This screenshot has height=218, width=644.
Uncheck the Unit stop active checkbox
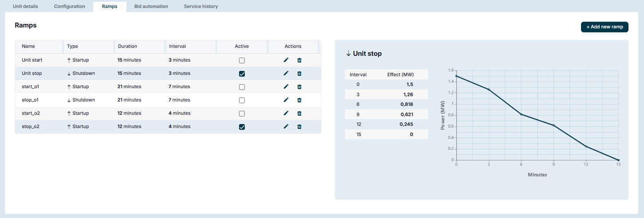coord(242,74)
